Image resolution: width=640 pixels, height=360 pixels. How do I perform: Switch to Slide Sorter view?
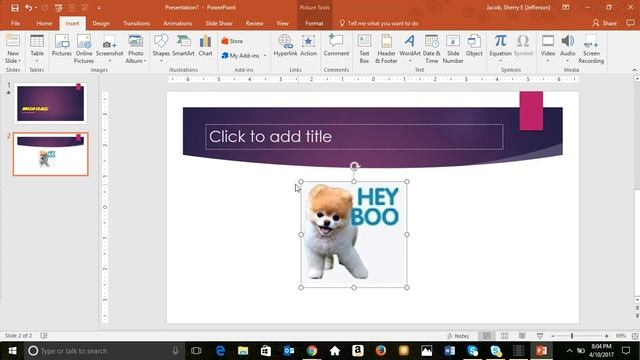(504, 336)
